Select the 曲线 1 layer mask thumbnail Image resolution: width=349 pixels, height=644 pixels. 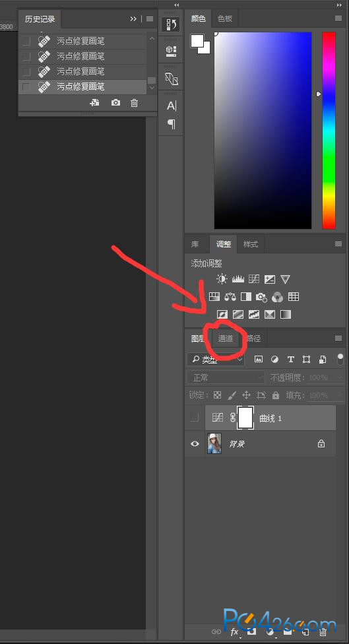click(245, 418)
